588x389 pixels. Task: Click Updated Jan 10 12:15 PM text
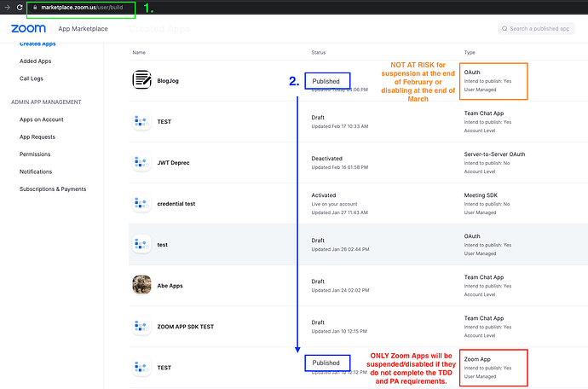(339, 331)
